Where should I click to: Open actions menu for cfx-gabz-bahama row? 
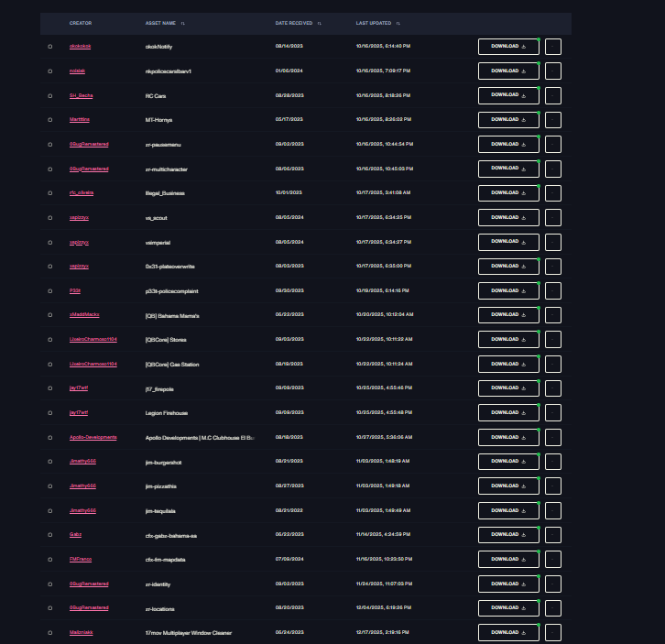[552, 535]
